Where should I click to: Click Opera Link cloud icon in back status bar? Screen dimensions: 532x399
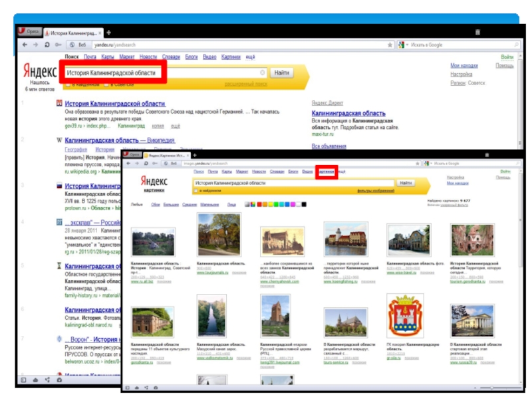(x=36, y=380)
